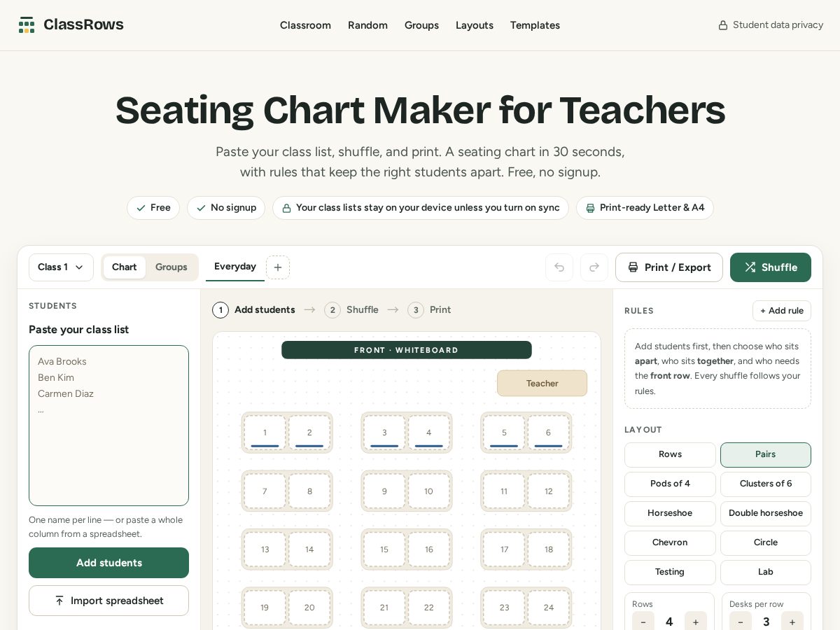
Task: Click the printer icon on Print-ready badge
Action: [x=590, y=208]
